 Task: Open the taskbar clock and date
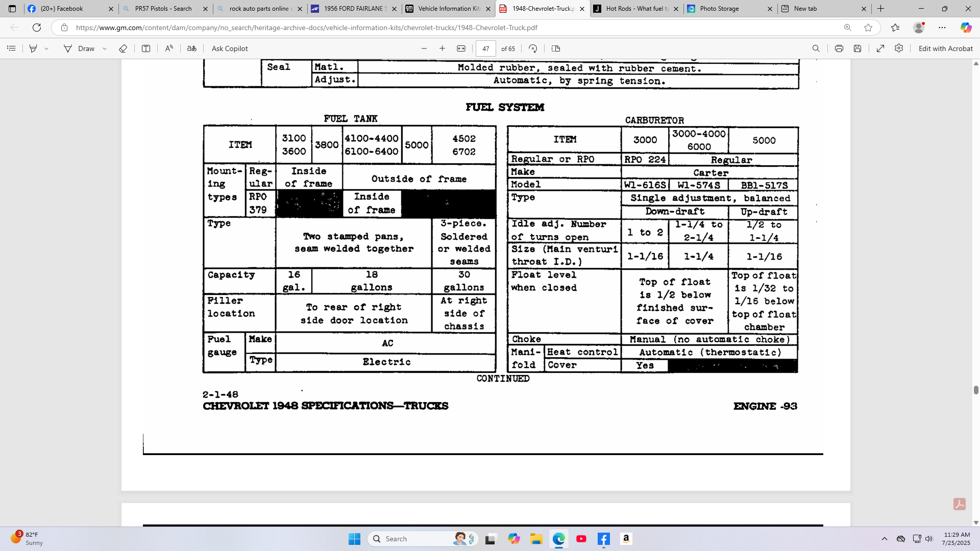coord(957,539)
